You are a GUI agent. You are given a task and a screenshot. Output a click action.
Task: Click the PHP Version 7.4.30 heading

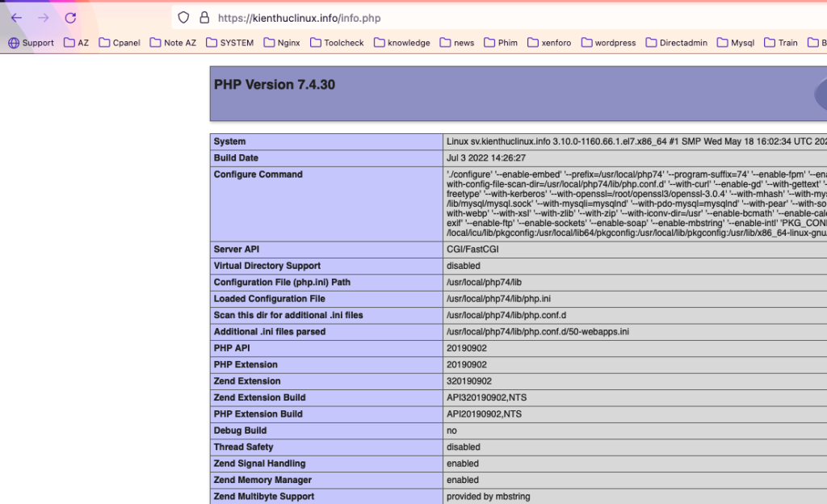(x=275, y=85)
